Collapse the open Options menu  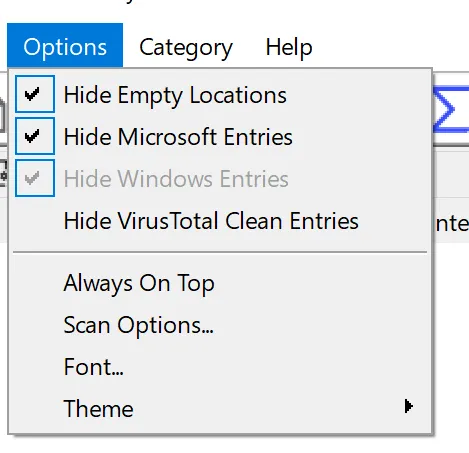pyautogui.click(x=65, y=45)
